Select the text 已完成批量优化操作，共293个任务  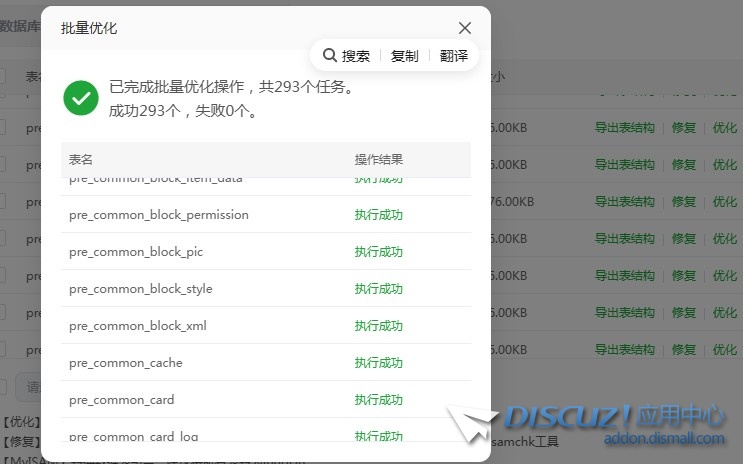click(232, 87)
